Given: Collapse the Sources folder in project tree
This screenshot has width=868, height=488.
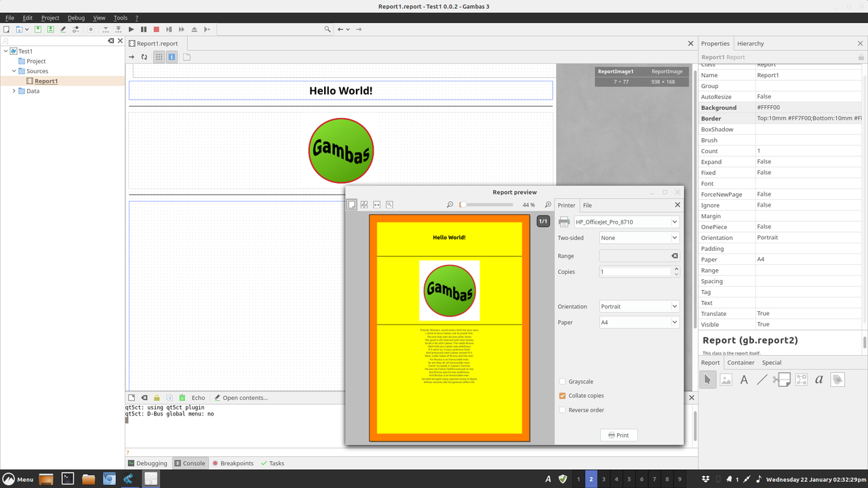Looking at the screenshot, I should pos(14,71).
